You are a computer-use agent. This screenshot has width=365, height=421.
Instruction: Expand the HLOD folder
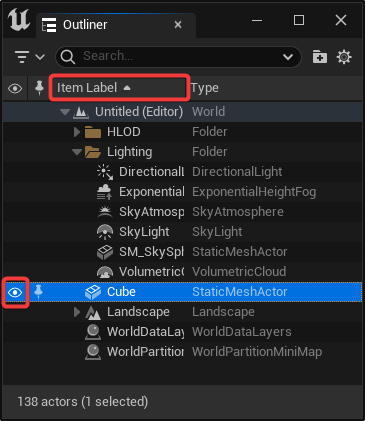[77, 132]
